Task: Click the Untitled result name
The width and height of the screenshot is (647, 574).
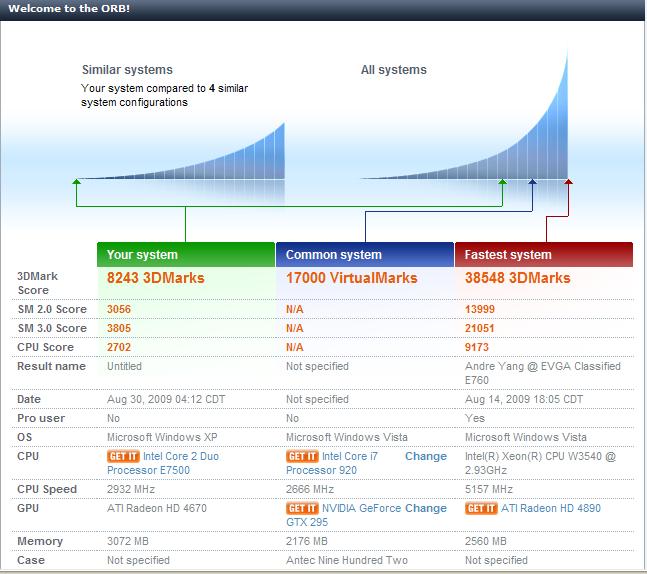Action: tap(124, 366)
